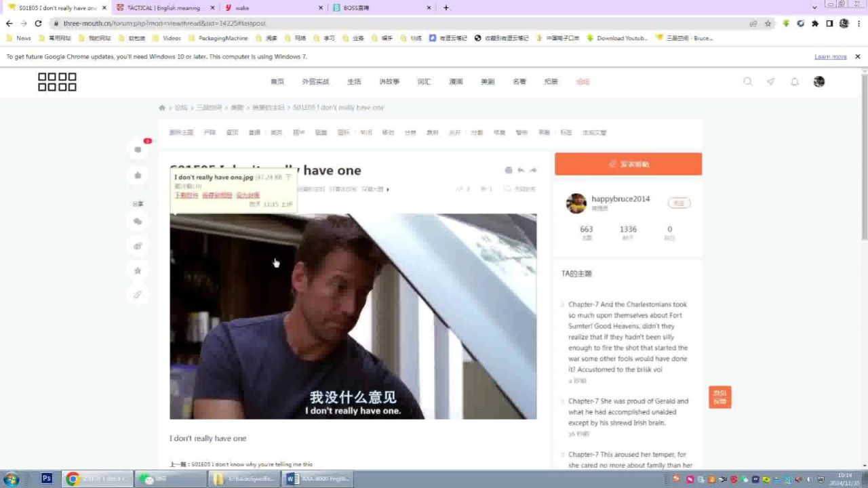The width and height of the screenshot is (868, 488).
Task: Open the 首页 nav menu item
Action: (x=277, y=81)
